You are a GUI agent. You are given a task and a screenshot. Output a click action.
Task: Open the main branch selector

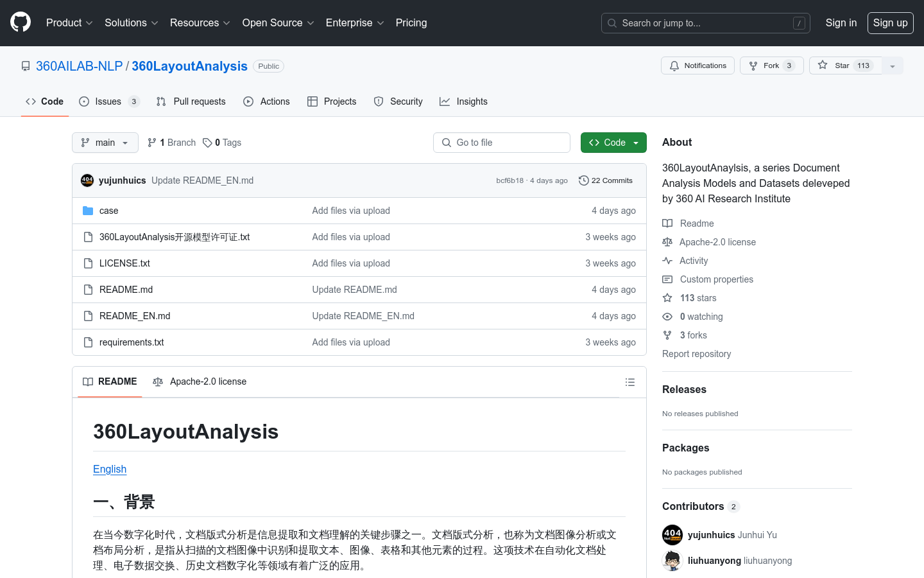point(105,143)
